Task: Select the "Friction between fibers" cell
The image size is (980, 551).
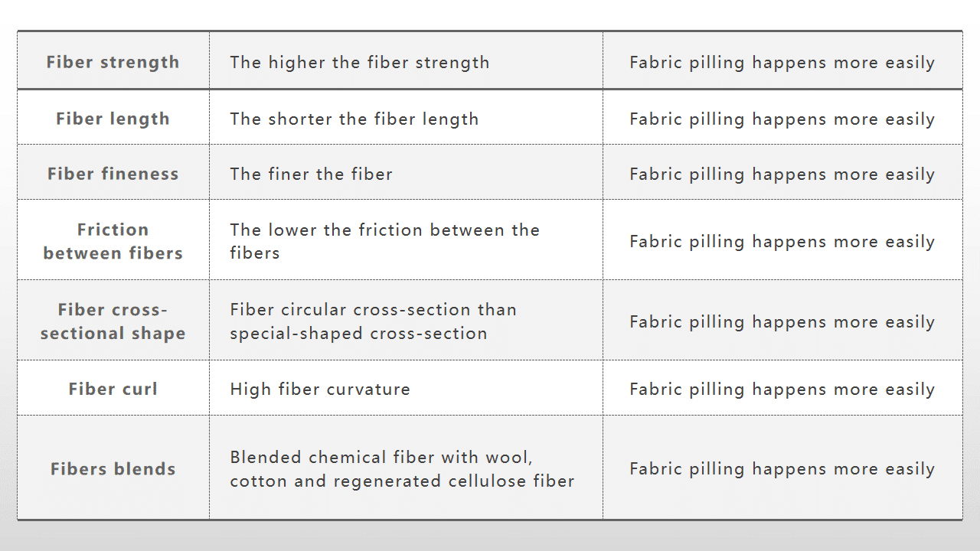Action: tap(113, 241)
